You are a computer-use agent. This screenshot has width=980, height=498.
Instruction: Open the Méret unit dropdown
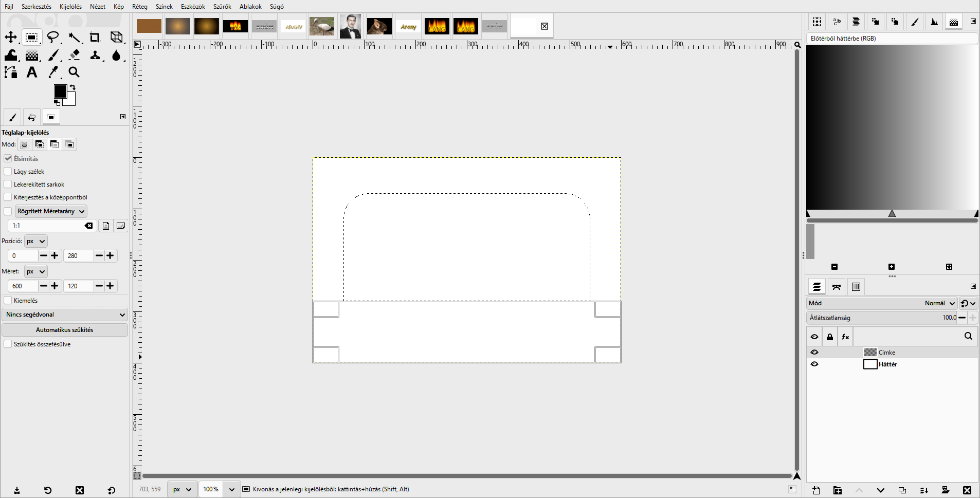coord(35,271)
